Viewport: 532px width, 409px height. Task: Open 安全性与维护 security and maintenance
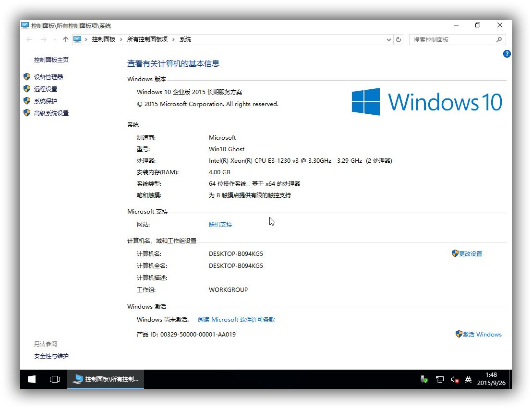pos(51,356)
